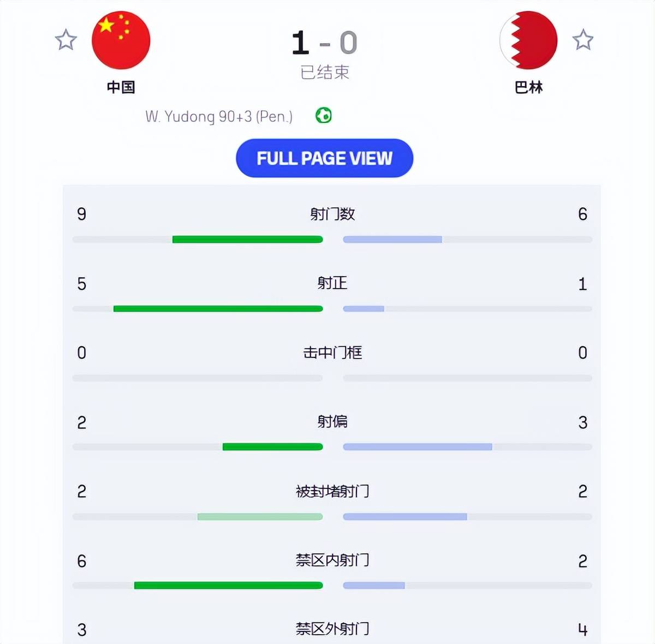Click the 1 - 0 match score
Viewport: 655px width, 644px height.
pos(325,43)
